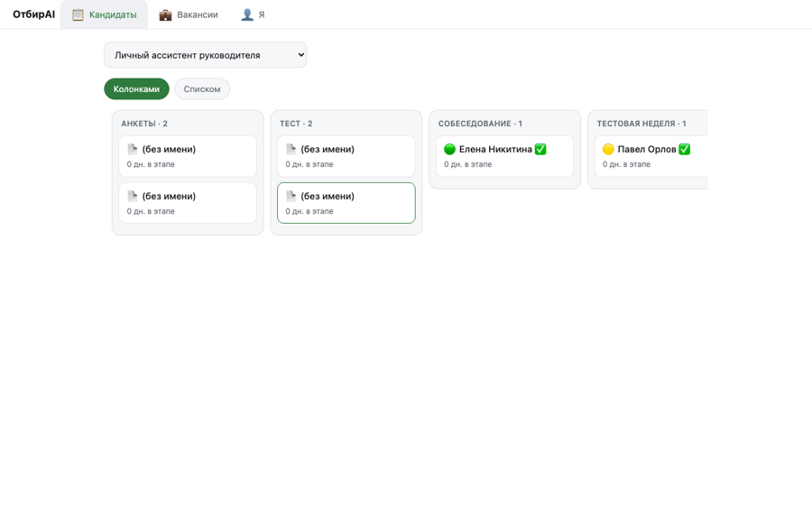The height and width of the screenshot is (508, 812).
Task: Open Елена Никитина candidate card
Action: pos(505,156)
